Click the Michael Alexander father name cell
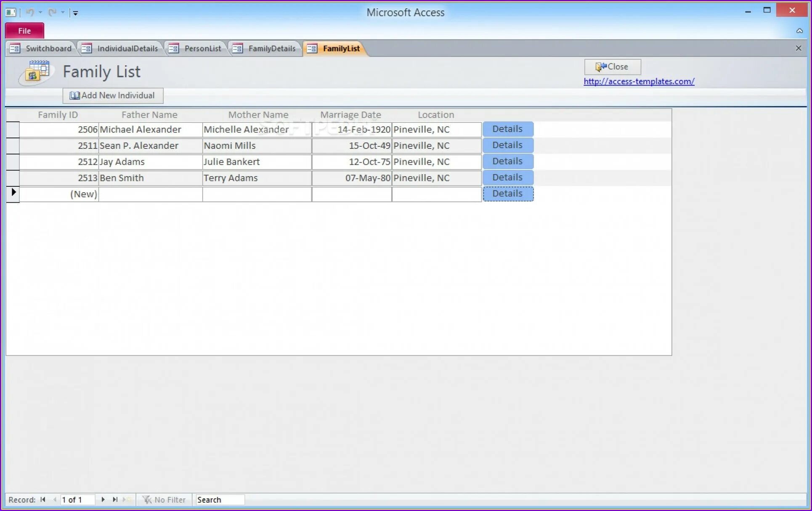 (150, 130)
